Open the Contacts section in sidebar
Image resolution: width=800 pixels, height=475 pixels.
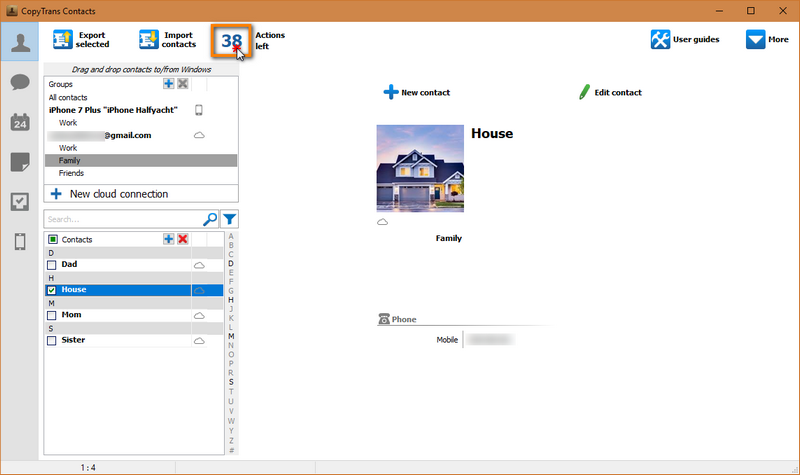click(x=20, y=42)
